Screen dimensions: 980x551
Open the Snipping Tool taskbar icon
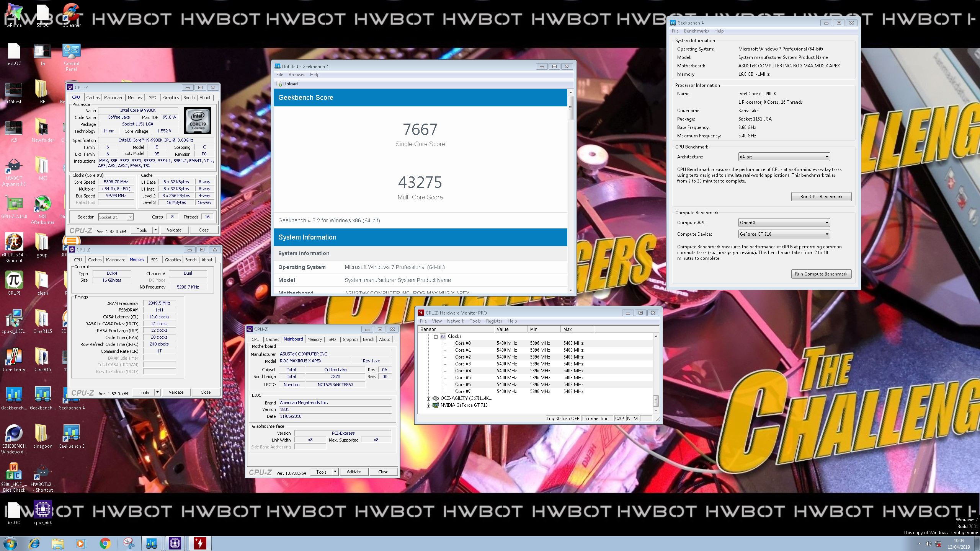click(x=129, y=543)
